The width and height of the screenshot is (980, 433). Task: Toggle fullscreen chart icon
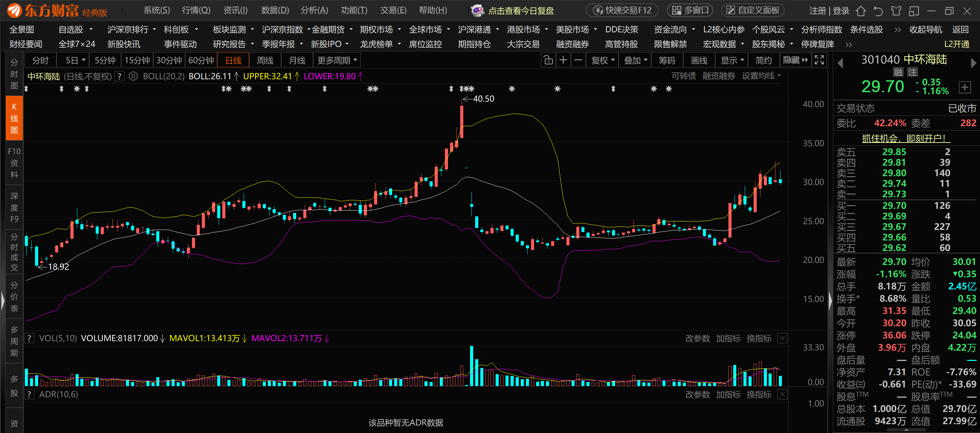[x=819, y=61]
